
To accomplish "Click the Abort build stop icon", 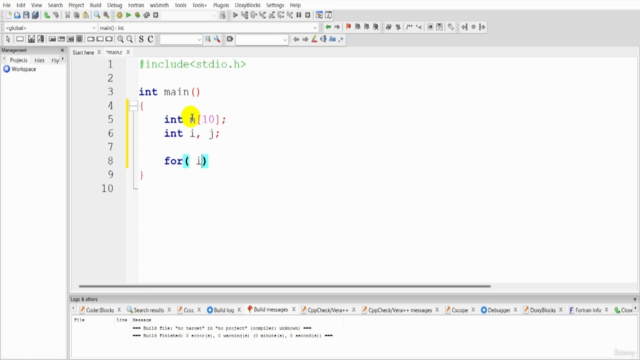I will pyautogui.click(x=156, y=16).
